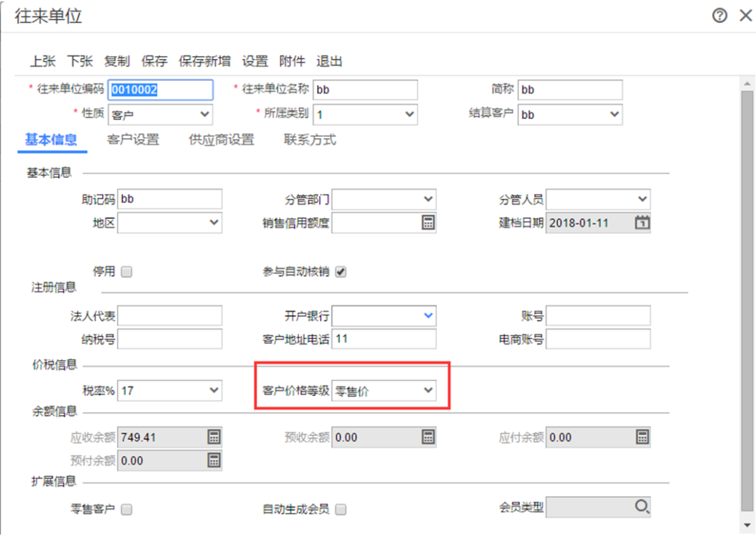Click calculator icon beside 应收余额
Image resolution: width=756 pixels, height=536 pixels.
(x=213, y=437)
